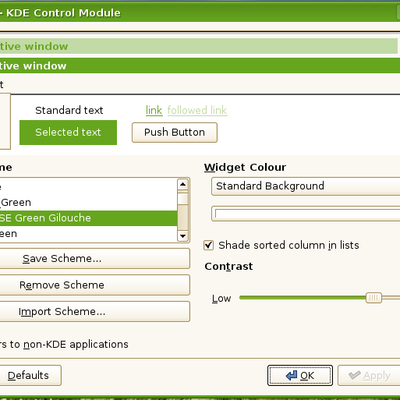This screenshot has height=400, width=400.
Task: Click the Contrast slider handle
Action: click(373, 298)
